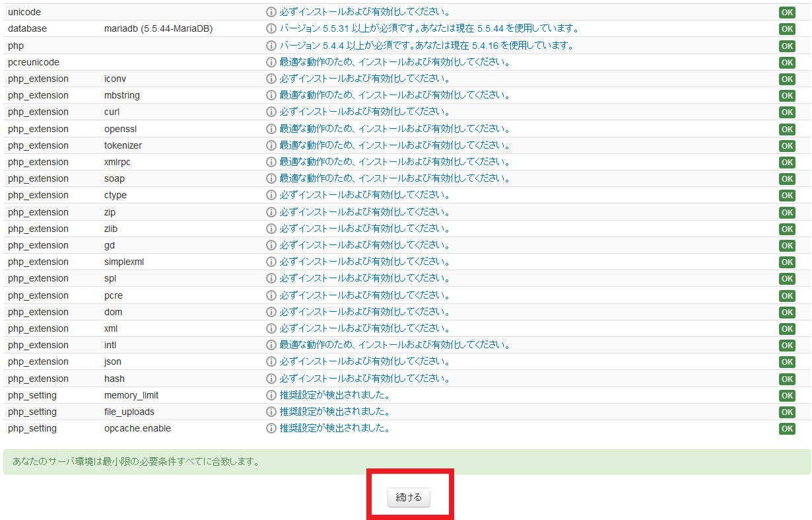The height and width of the screenshot is (520, 812).
Task: Click the info icon in the simplexml row
Action: (x=271, y=262)
